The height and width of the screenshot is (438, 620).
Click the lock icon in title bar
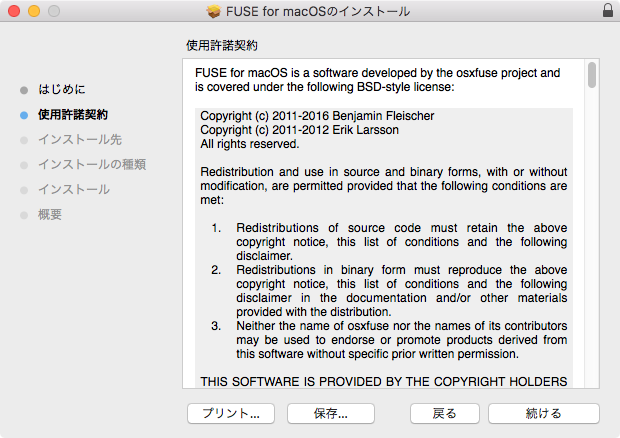pyautogui.click(x=608, y=10)
